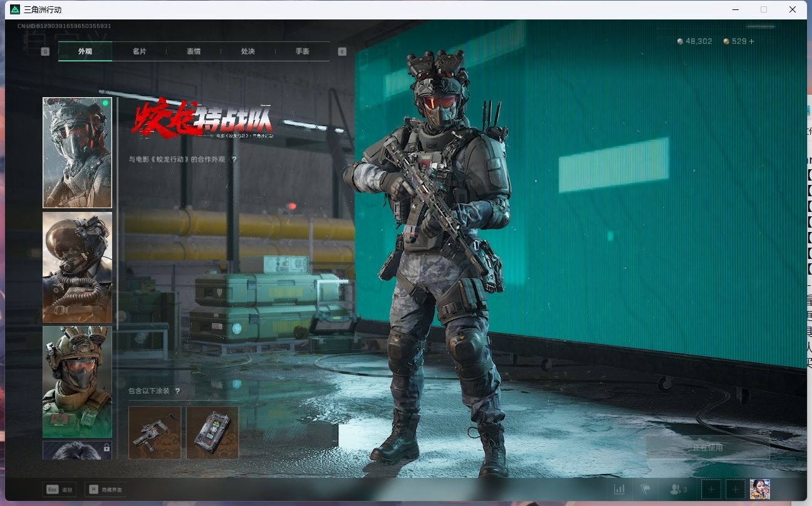Switch to the 名片 tab
The width and height of the screenshot is (812, 506).
point(139,51)
